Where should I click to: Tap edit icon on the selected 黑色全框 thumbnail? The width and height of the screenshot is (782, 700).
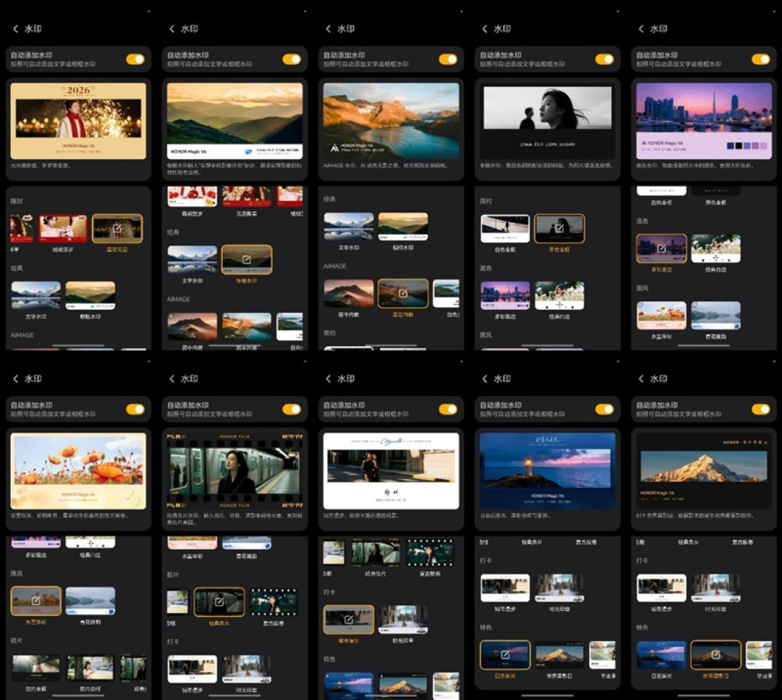click(560, 228)
